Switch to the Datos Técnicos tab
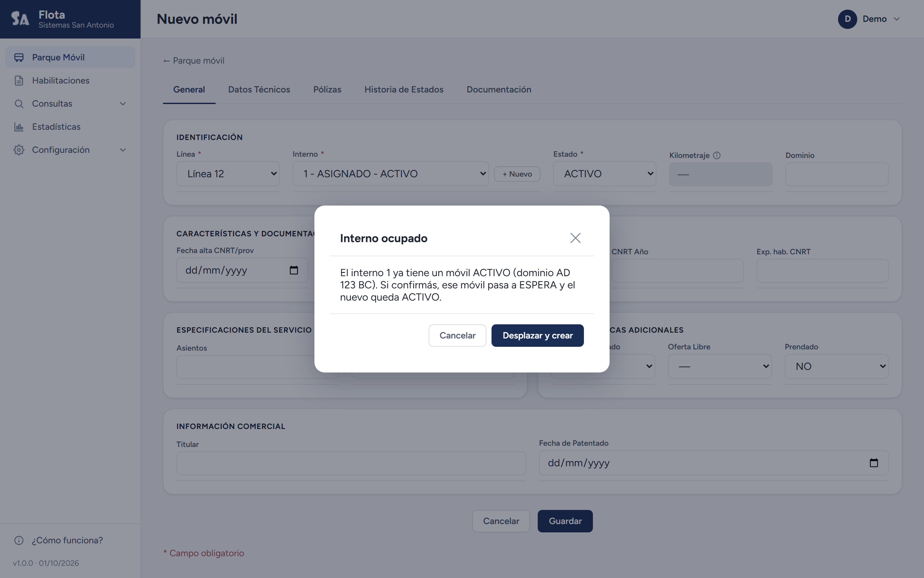The width and height of the screenshot is (924, 578). (x=259, y=90)
